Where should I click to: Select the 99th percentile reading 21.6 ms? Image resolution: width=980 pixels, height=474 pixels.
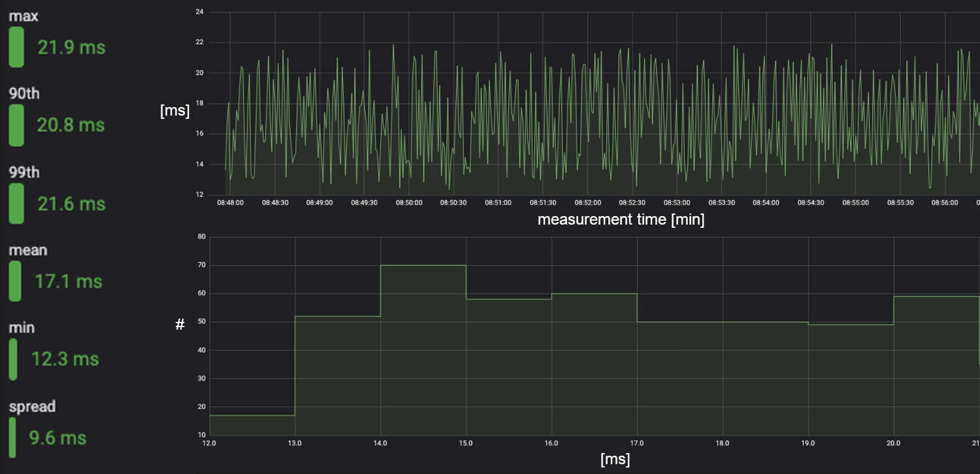(70, 204)
